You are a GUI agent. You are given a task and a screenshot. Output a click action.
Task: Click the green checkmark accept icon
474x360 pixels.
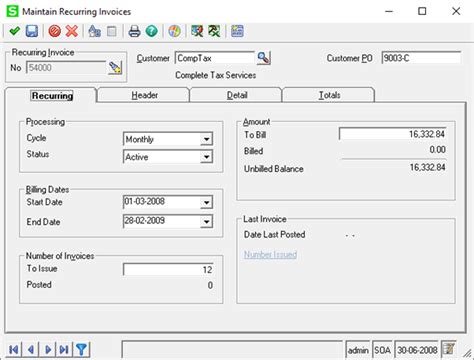14,31
